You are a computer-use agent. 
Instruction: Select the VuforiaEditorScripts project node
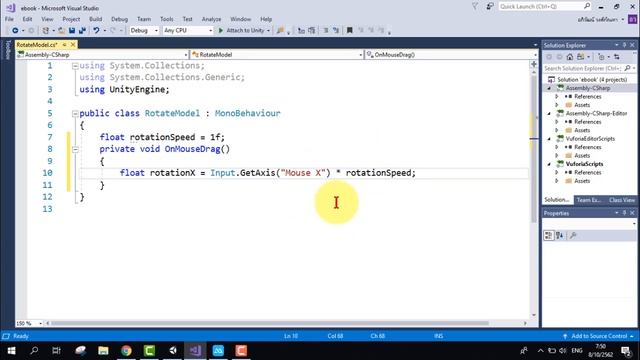590,139
